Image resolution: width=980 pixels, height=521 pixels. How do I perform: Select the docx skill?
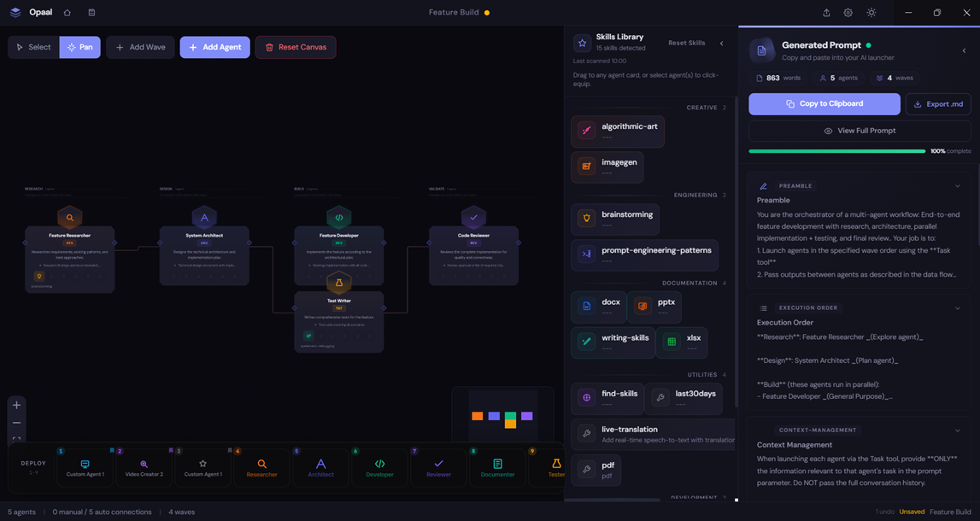(x=599, y=307)
